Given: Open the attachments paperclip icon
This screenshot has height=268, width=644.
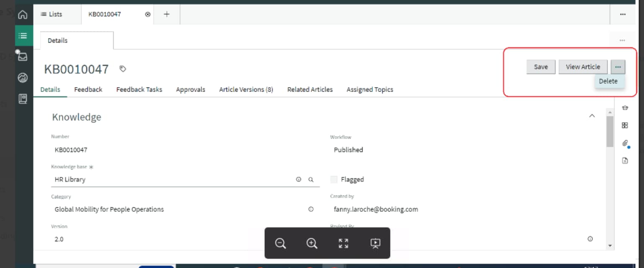Looking at the screenshot, I should coord(624,142).
